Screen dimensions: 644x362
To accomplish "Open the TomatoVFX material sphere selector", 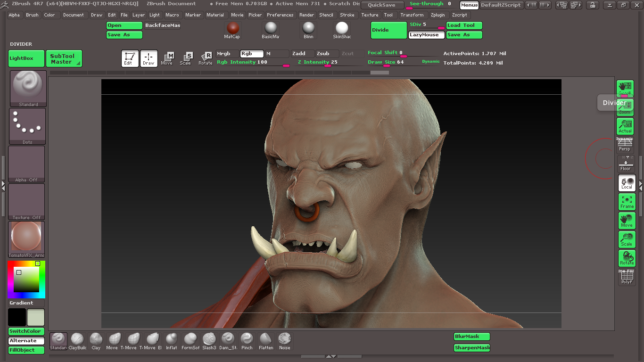I will 26,239.
